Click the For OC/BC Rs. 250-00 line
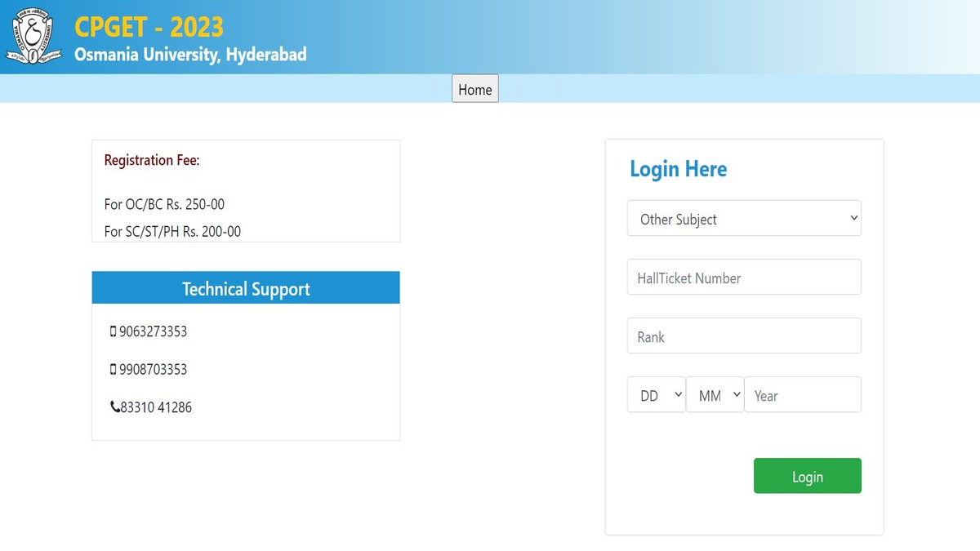Image resolution: width=980 pixels, height=551 pixels. pyautogui.click(x=164, y=204)
